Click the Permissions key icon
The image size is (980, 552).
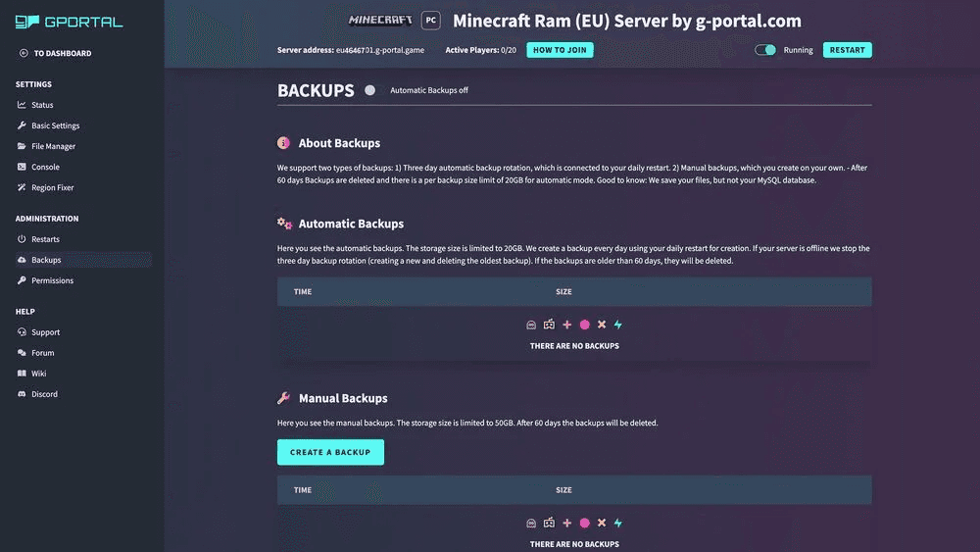click(x=22, y=280)
